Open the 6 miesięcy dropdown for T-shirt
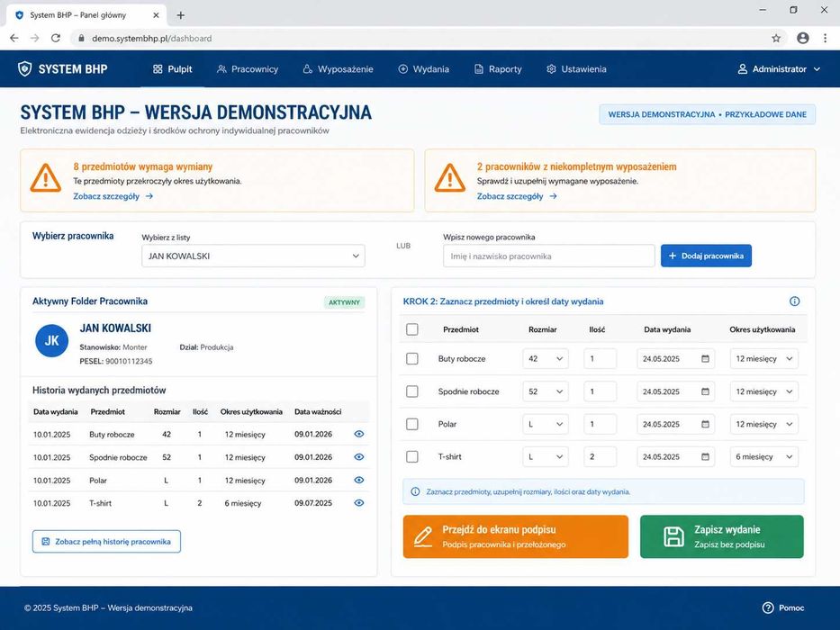The height and width of the screenshot is (630, 840). [x=764, y=457]
